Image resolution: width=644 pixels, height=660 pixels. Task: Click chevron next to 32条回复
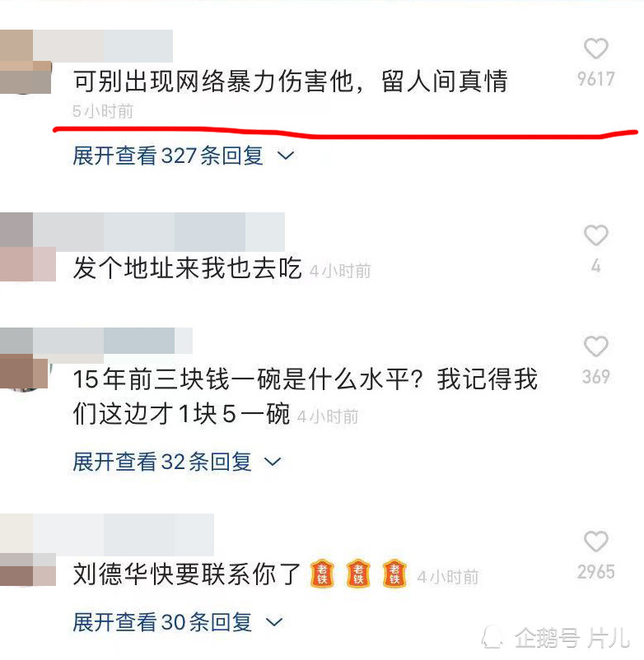click(273, 462)
